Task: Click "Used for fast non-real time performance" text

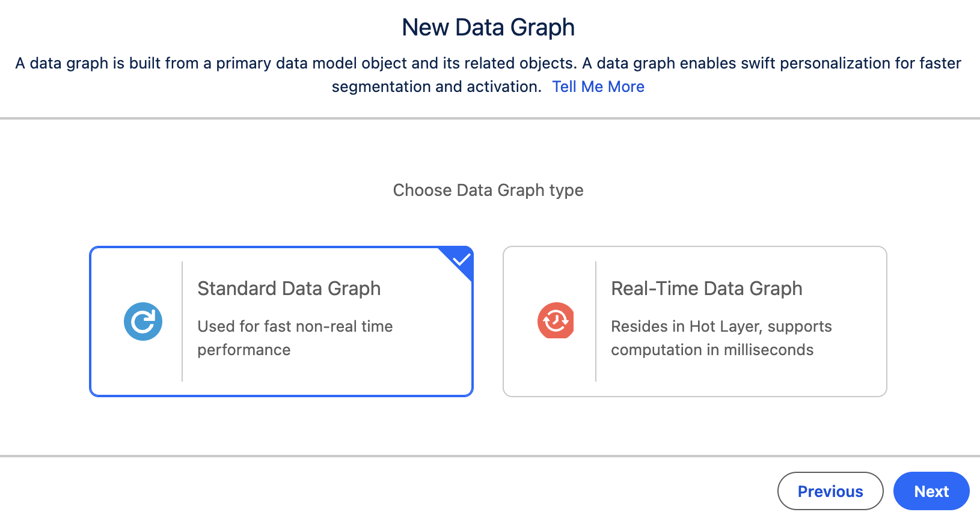Action: pos(295,326)
